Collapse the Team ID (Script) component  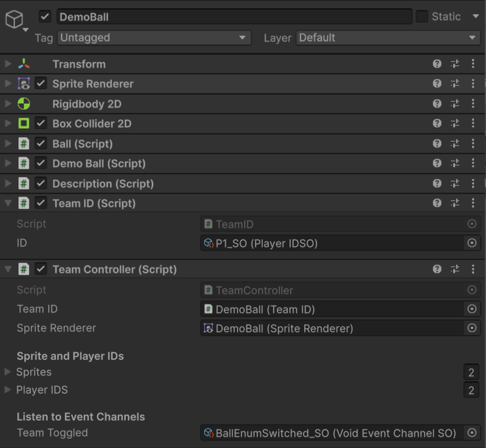click(8, 203)
